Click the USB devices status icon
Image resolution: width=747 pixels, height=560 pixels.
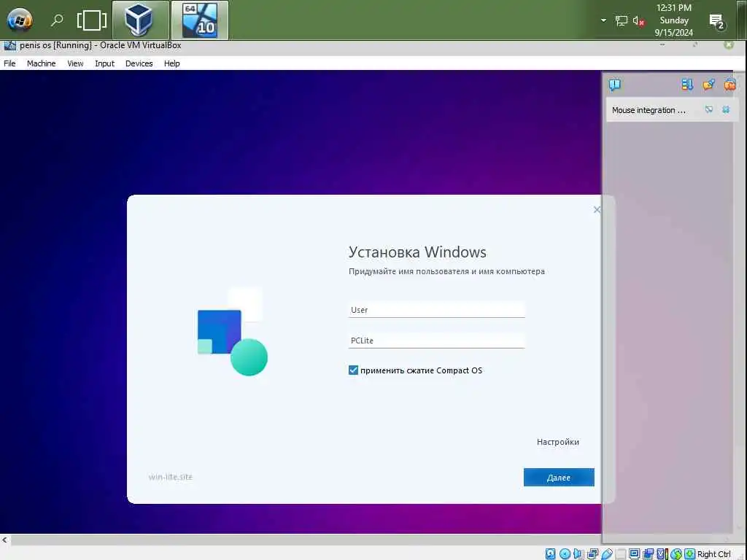pos(606,554)
